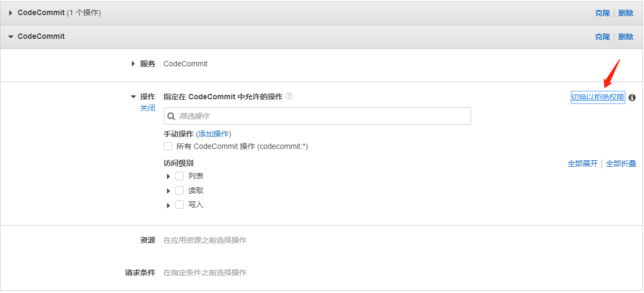Click the 资源 label row

148,240
